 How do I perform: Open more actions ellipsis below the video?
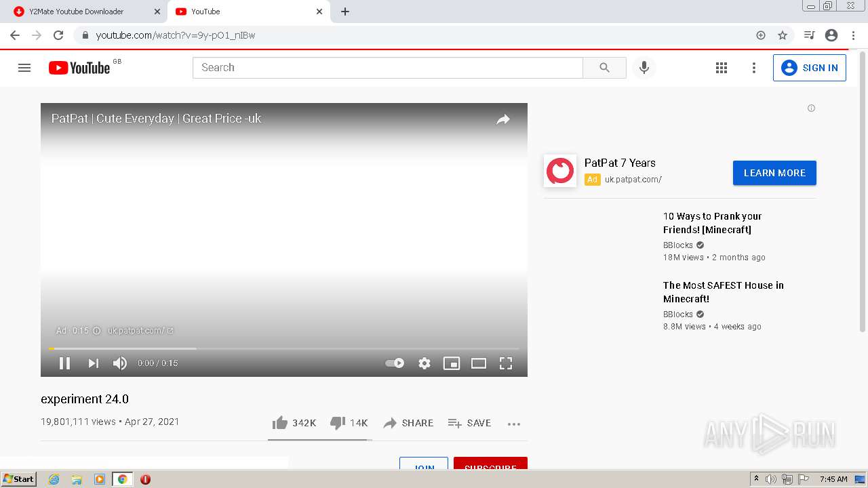514,424
